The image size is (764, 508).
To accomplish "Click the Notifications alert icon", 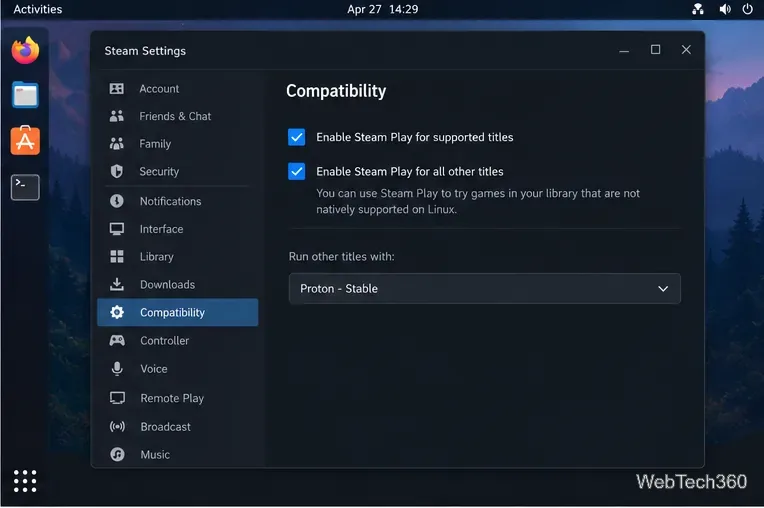I will click(x=116, y=201).
